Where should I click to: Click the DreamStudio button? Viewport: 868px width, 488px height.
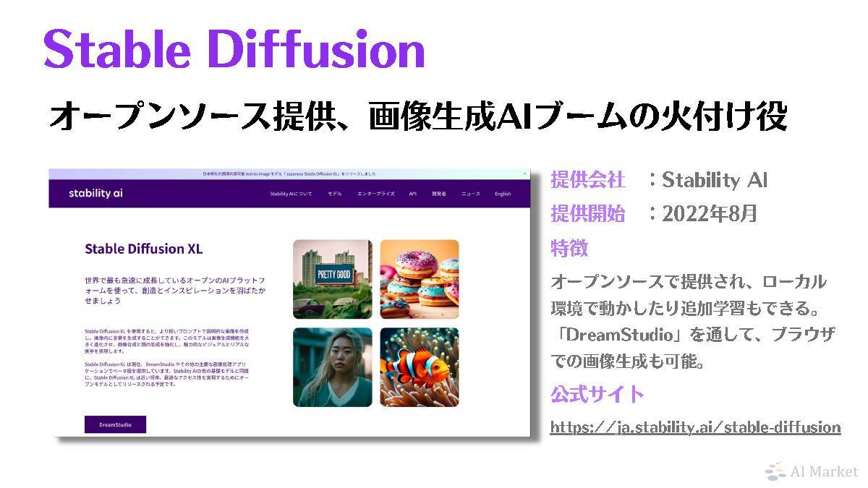[x=115, y=425]
